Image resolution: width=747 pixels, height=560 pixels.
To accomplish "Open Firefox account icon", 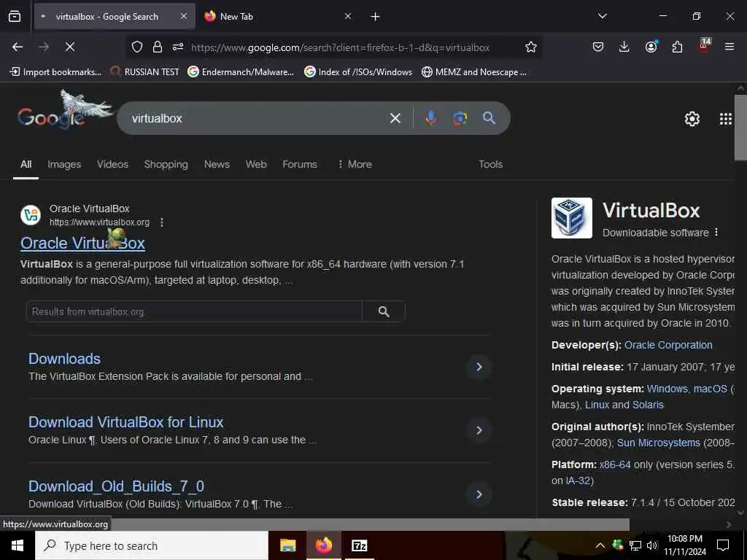I will tap(651, 47).
